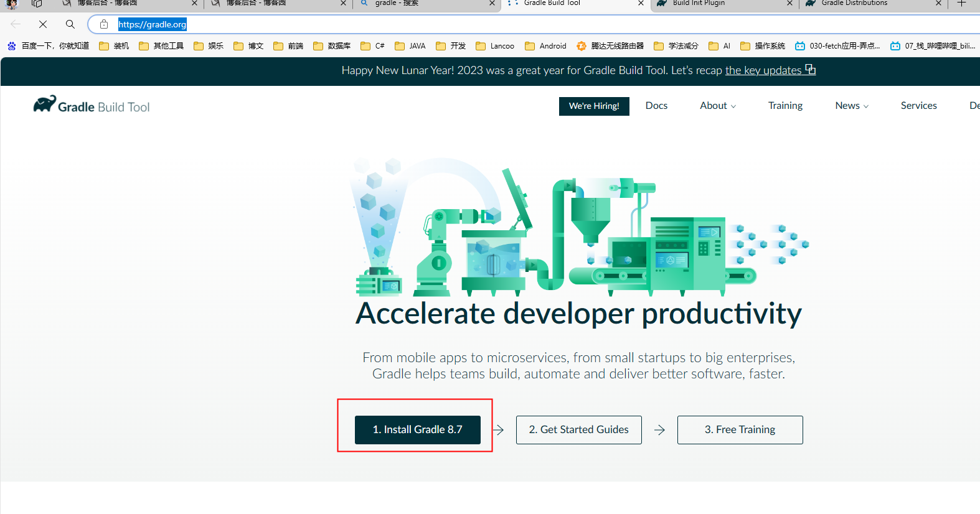
Task: Open the 030-fetch应用 bilibili bookmark
Action: [x=837, y=46]
